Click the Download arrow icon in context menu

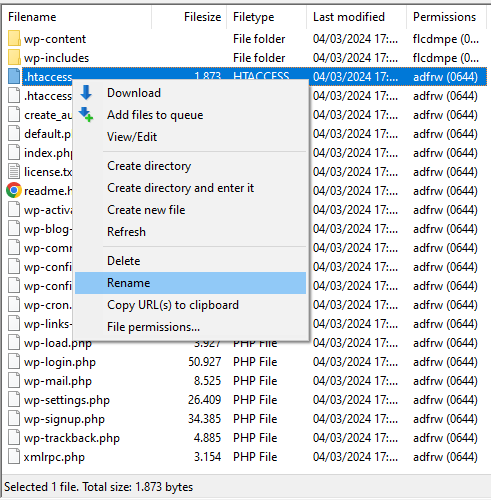click(86, 93)
